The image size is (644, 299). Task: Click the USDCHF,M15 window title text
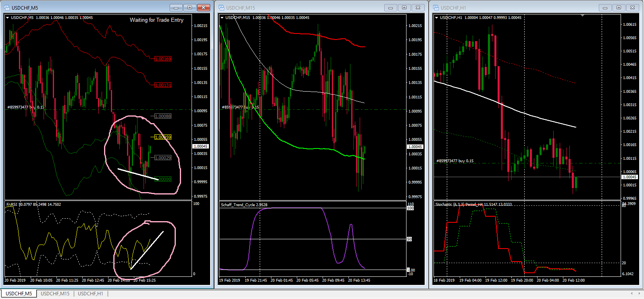click(240, 8)
